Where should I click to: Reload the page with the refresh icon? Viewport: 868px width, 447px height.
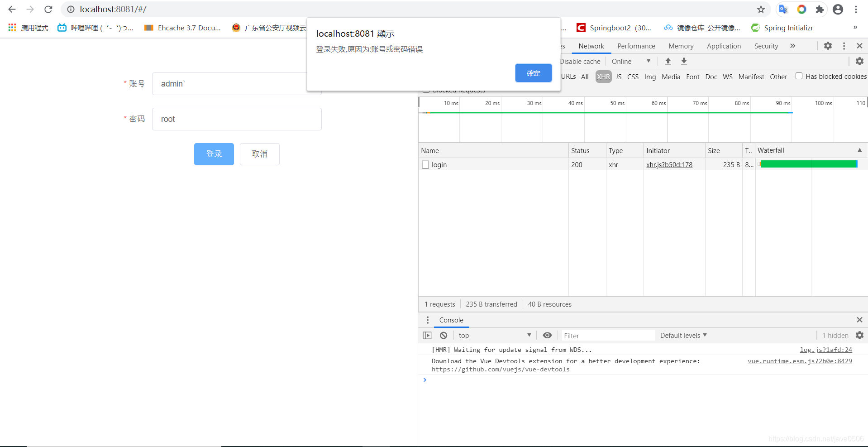pyautogui.click(x=48, y=9)
